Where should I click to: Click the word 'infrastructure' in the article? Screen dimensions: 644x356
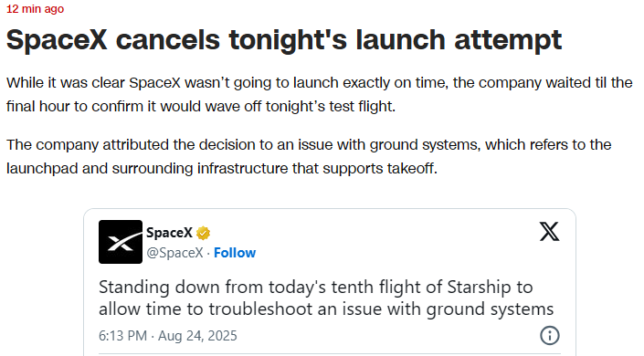[243, 168]
